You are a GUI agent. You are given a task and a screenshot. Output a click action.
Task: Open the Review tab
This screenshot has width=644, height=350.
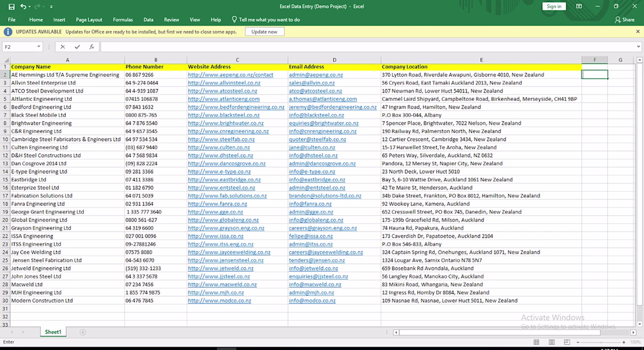[x=172, y=20]
